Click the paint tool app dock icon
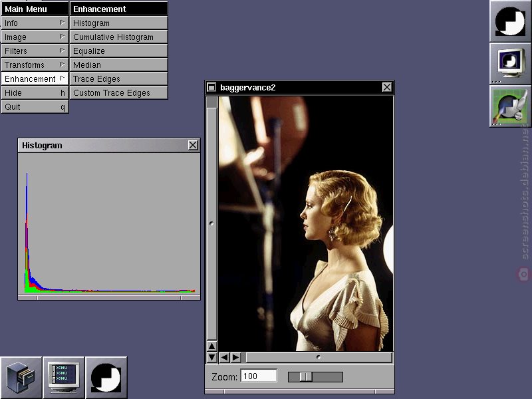 [x=510, y=106]
